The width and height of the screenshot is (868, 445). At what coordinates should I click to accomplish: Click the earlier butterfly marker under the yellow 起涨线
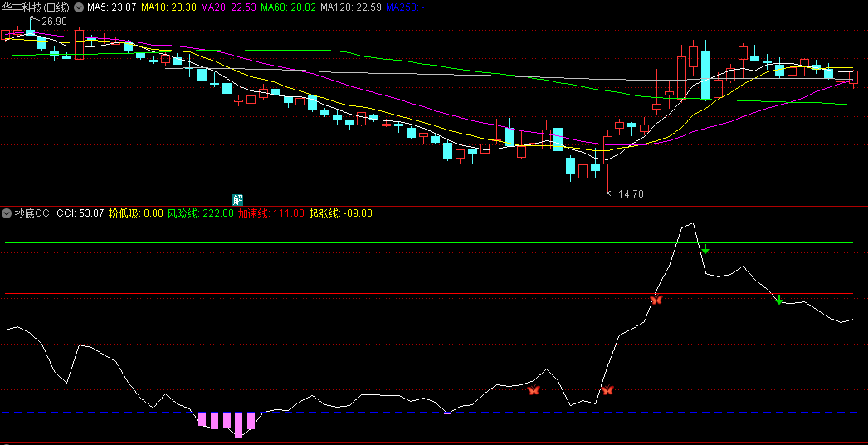pyautogui.click(x=534, y=391)
